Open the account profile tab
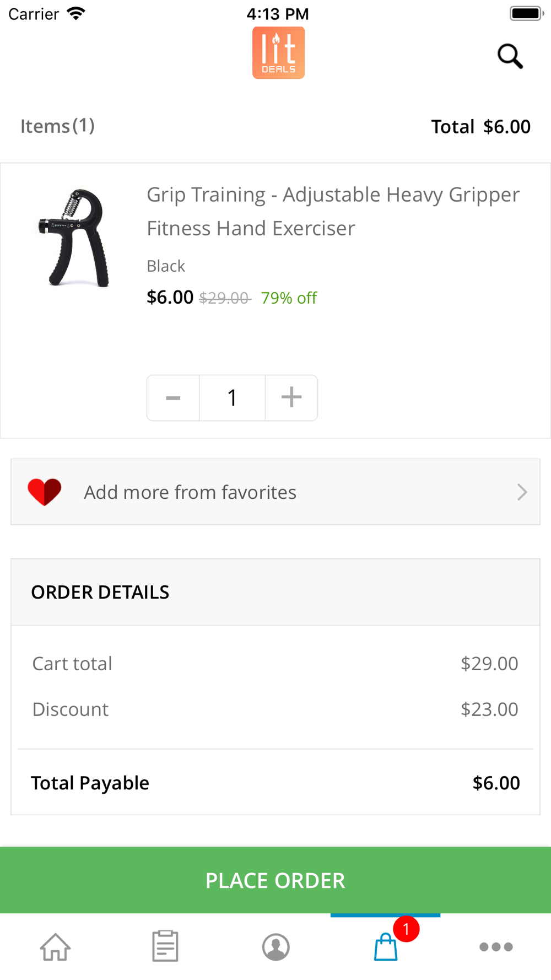 coord(275,947)
